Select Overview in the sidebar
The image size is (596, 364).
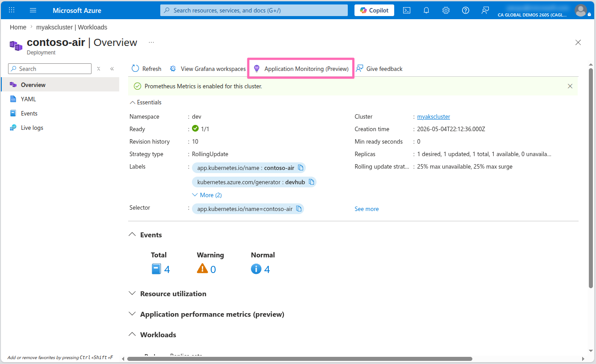coord(60,85)
